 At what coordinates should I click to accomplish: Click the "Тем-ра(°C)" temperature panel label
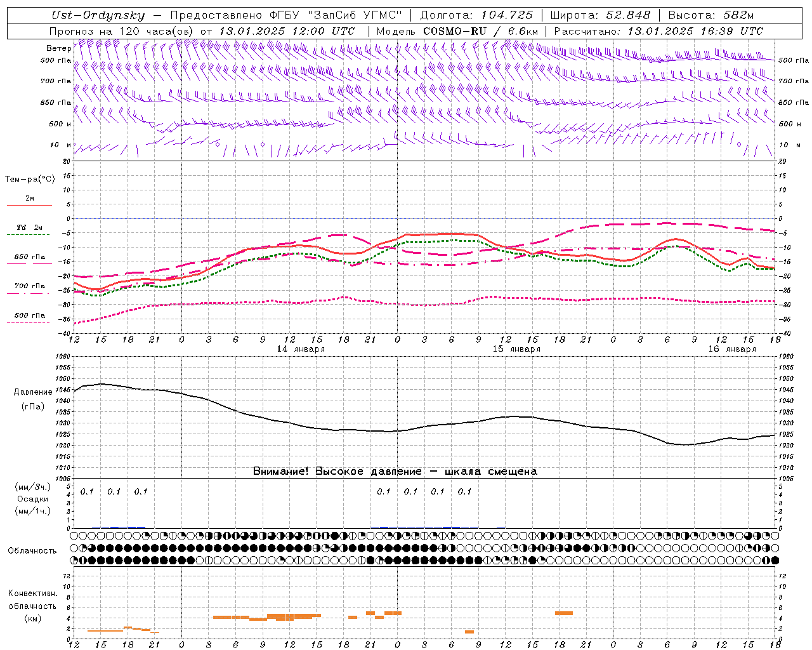[x=30, y=180]
